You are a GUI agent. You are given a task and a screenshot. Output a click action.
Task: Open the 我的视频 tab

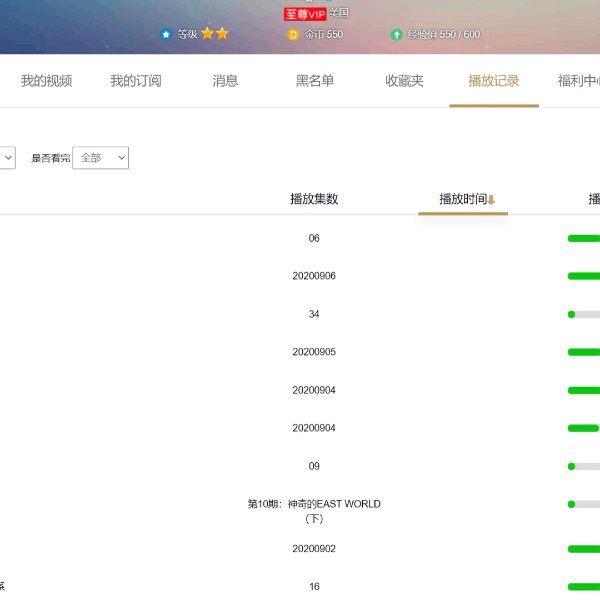[x=46, y=81]
